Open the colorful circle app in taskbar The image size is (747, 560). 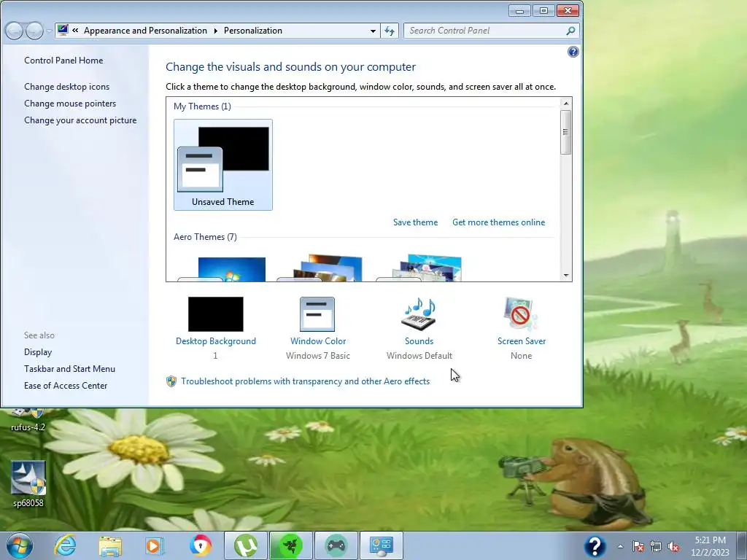[200, 545]
